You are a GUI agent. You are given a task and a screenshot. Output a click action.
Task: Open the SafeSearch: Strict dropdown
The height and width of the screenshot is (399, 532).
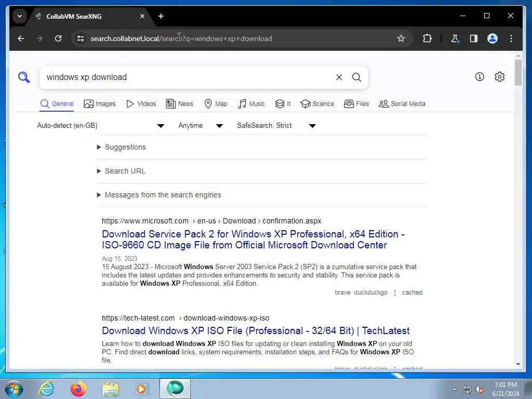pos(276,126)
